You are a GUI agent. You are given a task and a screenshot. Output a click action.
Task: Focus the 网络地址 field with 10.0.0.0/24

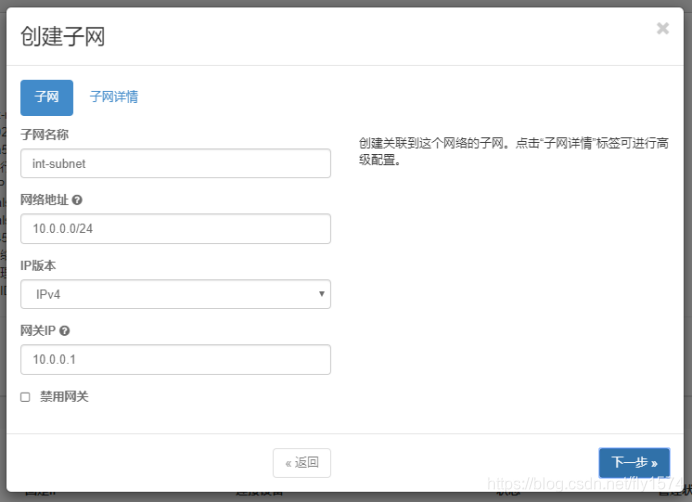[175, 228]
